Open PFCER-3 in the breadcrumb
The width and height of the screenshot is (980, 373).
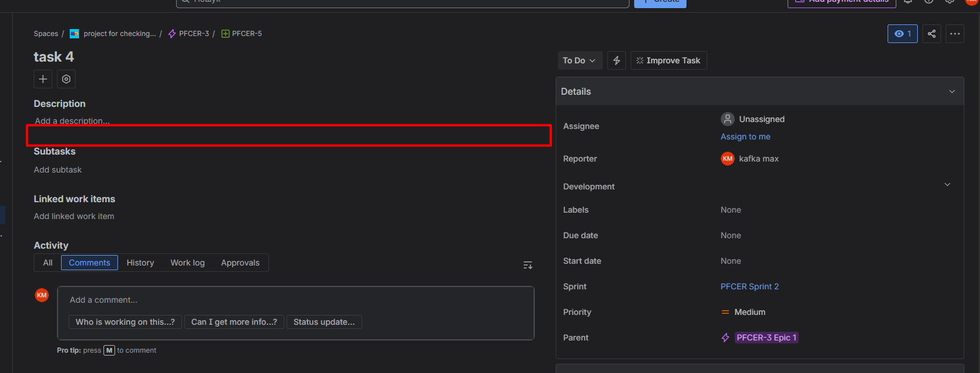194,34
